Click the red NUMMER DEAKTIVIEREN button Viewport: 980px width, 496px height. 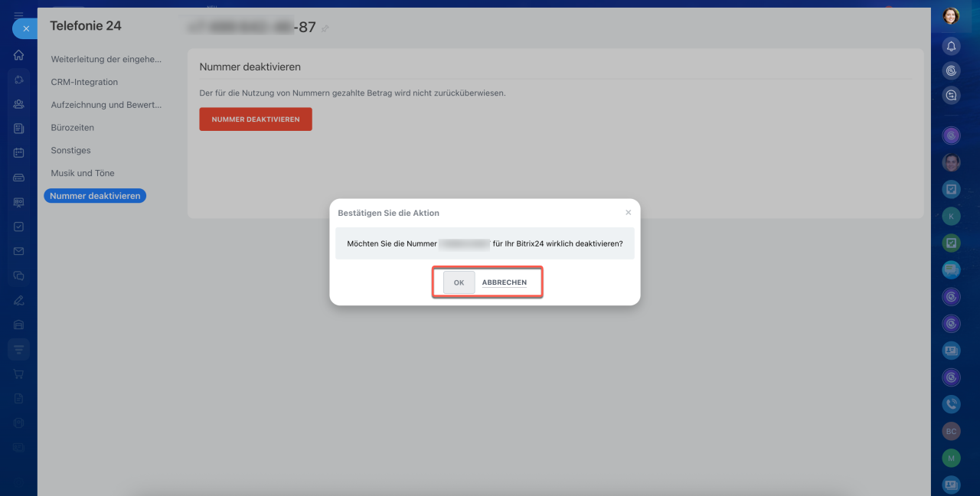(256, 119)
